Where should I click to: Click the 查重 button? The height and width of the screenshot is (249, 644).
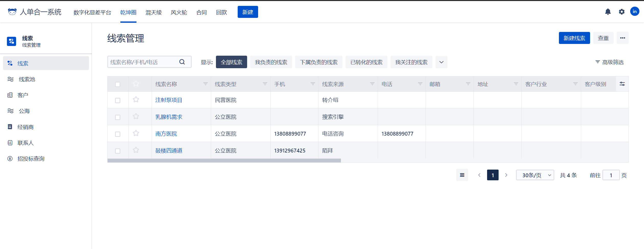coord(603,38)
